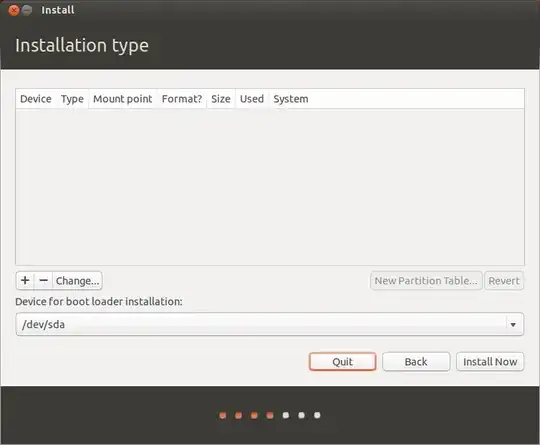This screenshot has width=540, height=445.
Task: Go back using the Back button
Action: (416, 362)
